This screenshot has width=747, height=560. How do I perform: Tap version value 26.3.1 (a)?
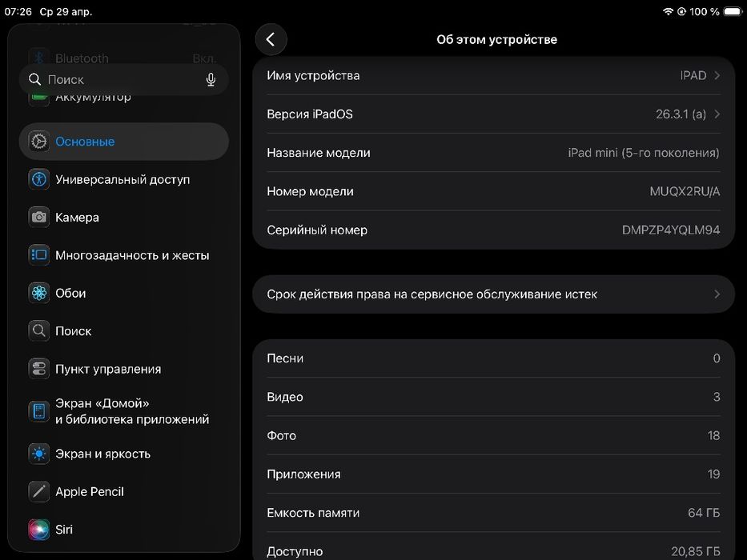(681, 114)
